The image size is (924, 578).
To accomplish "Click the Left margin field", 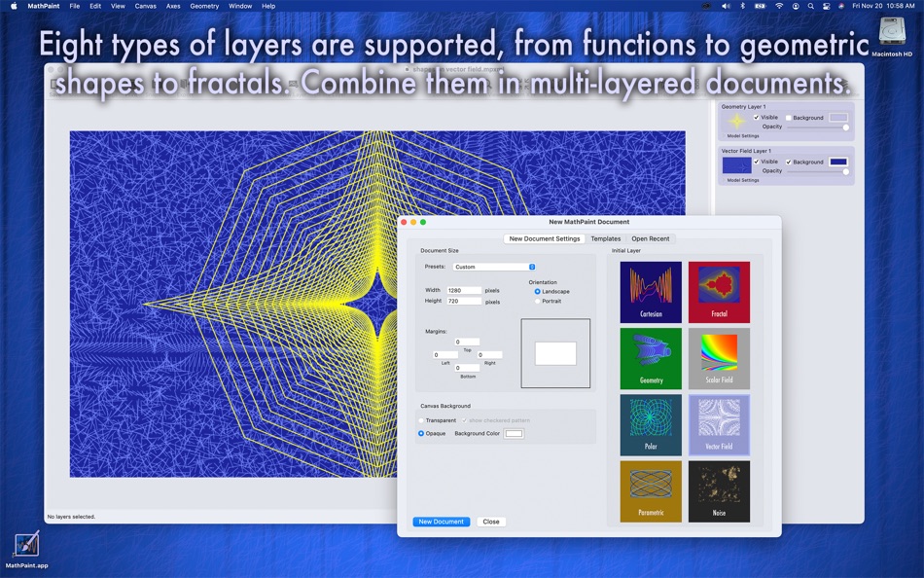I will (x=444, y=355).
